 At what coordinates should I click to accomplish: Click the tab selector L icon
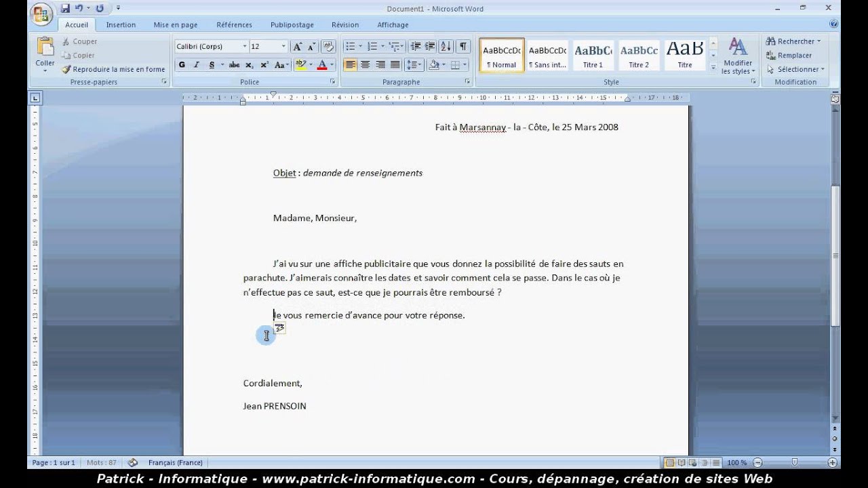click(x=35, y=98)
